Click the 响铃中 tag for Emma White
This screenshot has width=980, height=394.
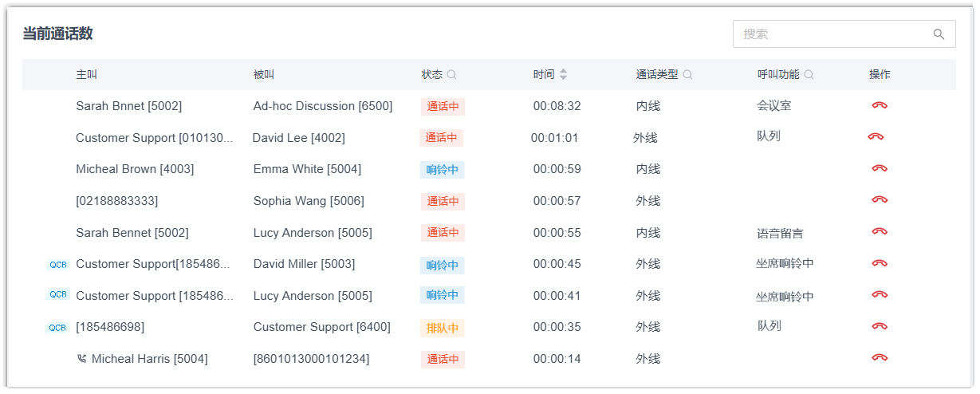442,169
